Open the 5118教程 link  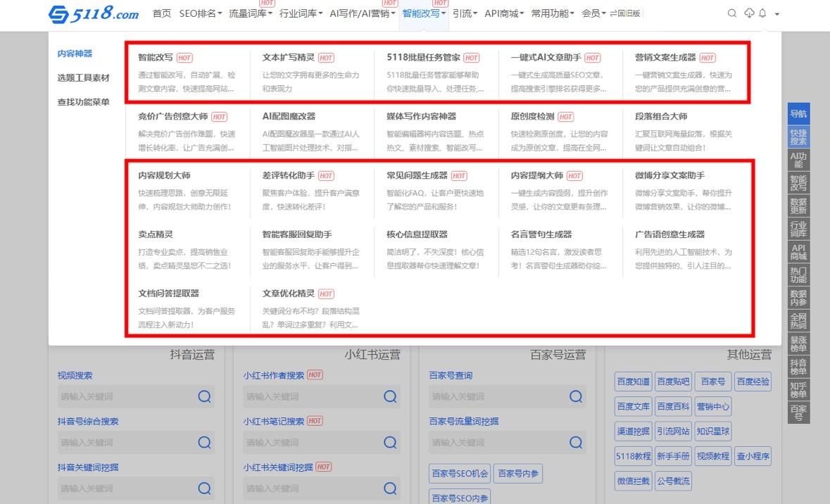[633, 456]
